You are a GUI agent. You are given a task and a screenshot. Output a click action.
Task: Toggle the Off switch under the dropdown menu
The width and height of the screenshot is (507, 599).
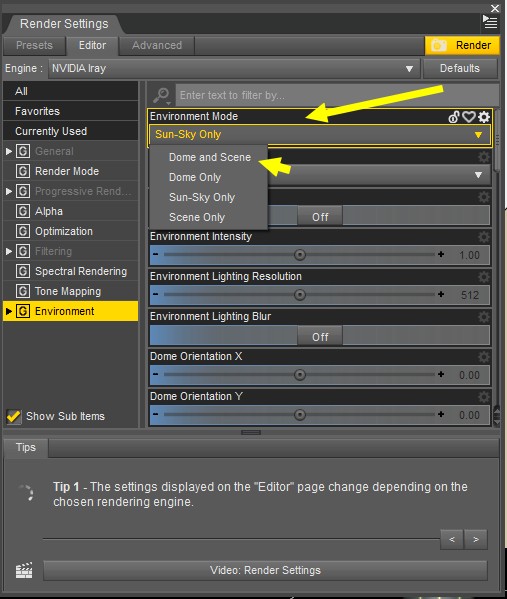click(x=320, y=217)
